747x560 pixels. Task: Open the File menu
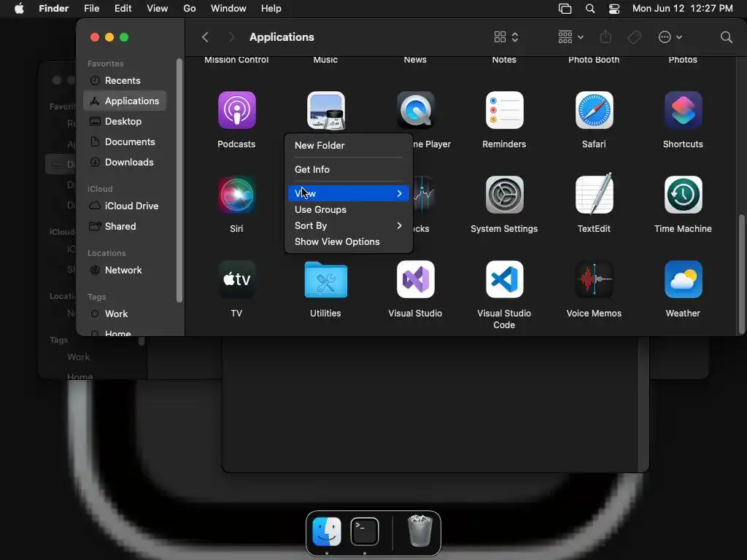tap(91, 9)
